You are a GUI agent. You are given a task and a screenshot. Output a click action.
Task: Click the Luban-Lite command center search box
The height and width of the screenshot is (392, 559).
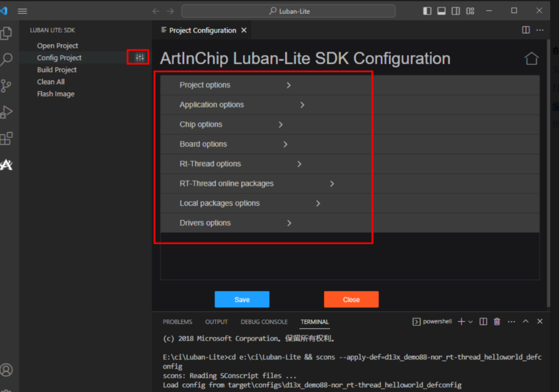click(288, 11)
